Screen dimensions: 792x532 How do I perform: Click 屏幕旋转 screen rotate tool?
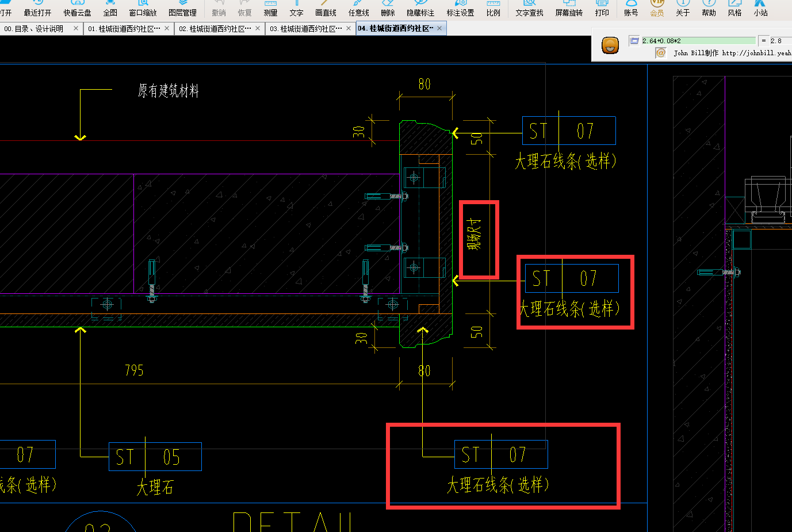[x=569, y=9]
